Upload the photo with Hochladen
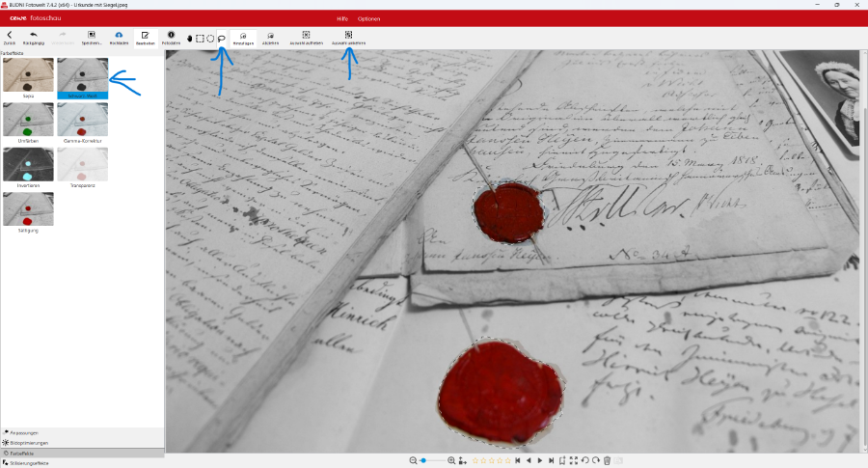This screenshot has width=868, height=468. tap(119, 38)
